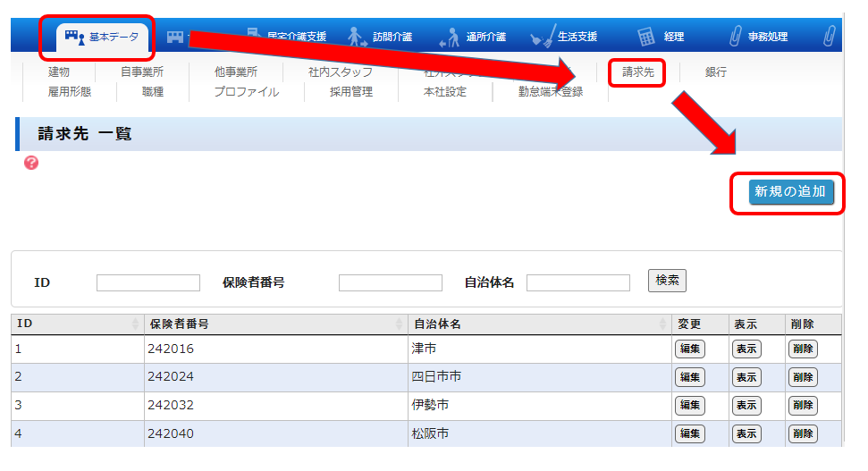This screenshot has height=471, width=868.
Task: Open the 銀行 submenu item
Action: [715, 72]
